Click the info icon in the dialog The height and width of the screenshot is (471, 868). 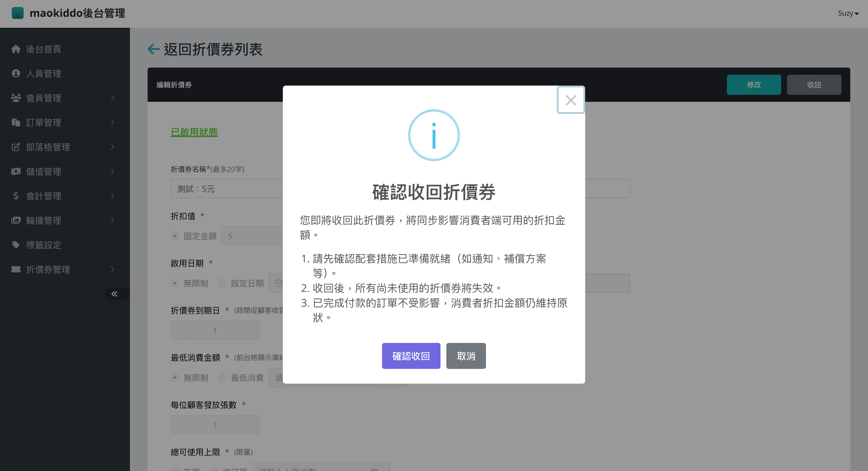tap(434, 135)
